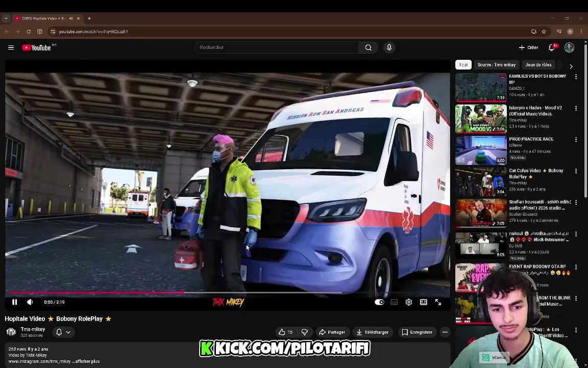Open the notifications bell
This screenshot has width=588, height=368.
click(552, 48)
